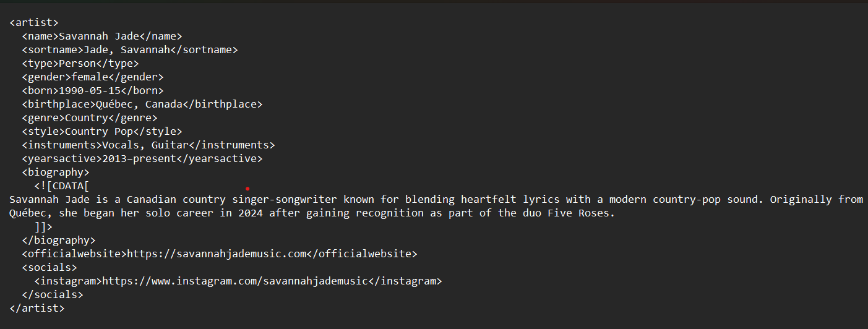Click the sortname Jade, Savannah line
868x329 pixels.
pos(130,50)
